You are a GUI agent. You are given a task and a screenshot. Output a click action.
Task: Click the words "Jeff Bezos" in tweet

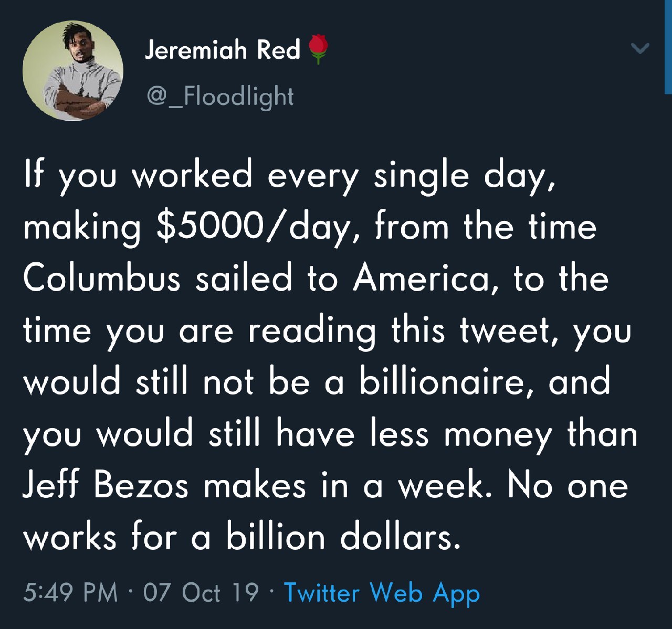coord(106,485)
